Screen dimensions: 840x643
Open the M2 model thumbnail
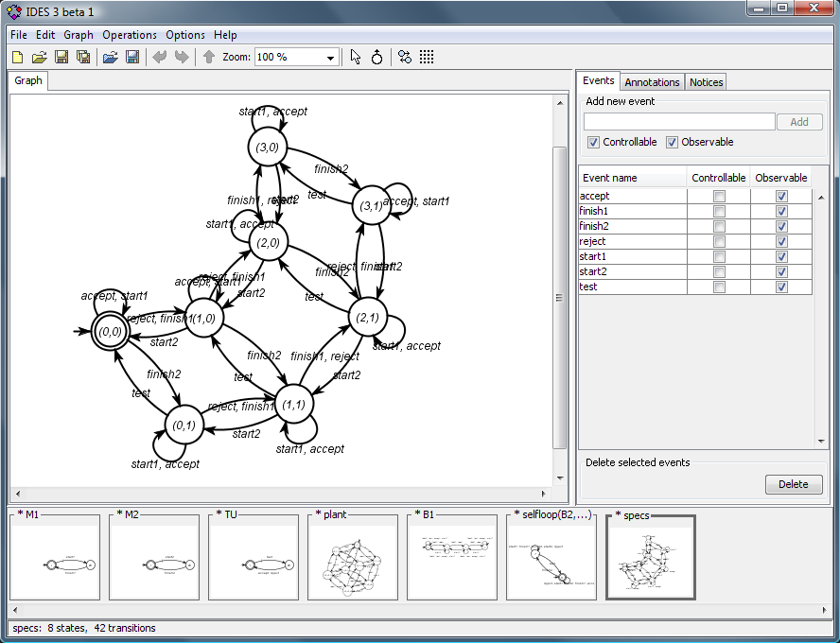pos(154,555)
